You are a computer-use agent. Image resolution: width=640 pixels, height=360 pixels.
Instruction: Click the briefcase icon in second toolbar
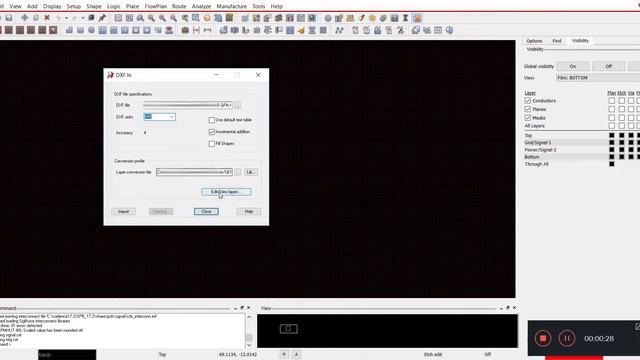[x=185, y=30]
